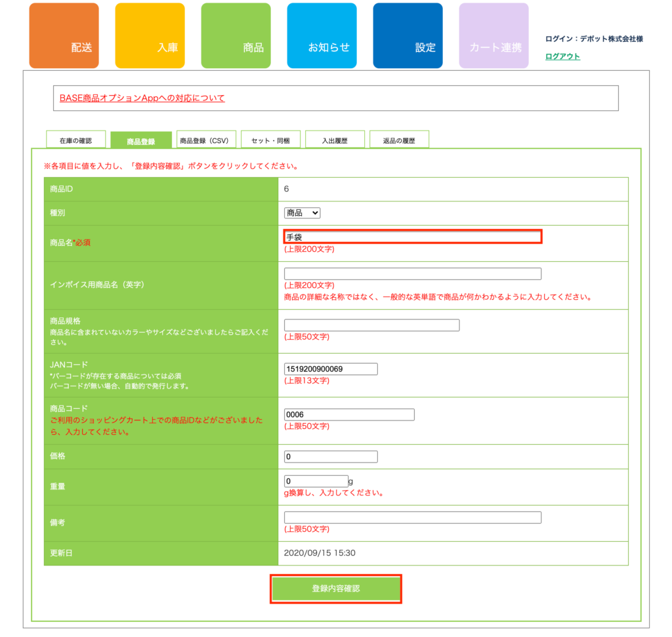
Task: Open the dark blue 設定 tile
Action: coord(408,36)
